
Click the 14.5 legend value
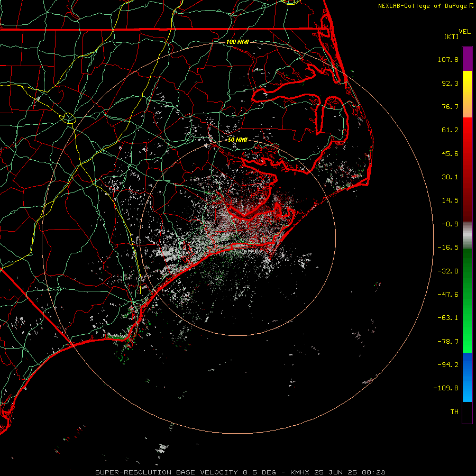450,200
